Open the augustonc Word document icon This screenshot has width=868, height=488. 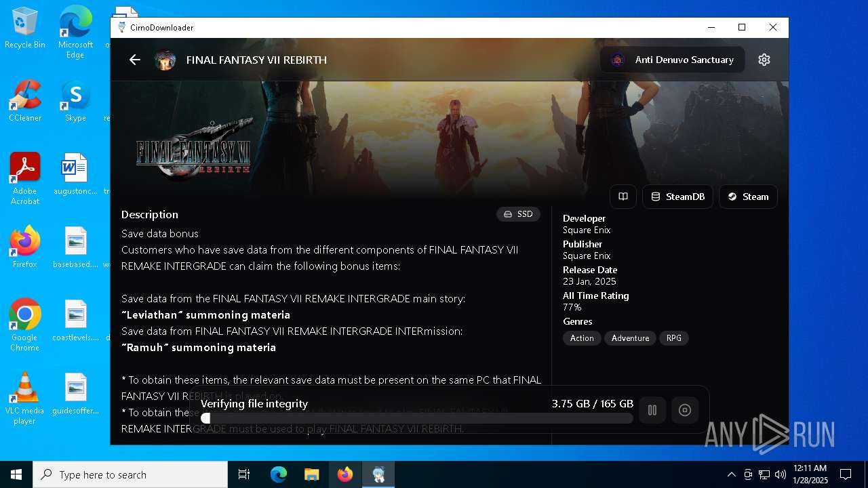75,174
